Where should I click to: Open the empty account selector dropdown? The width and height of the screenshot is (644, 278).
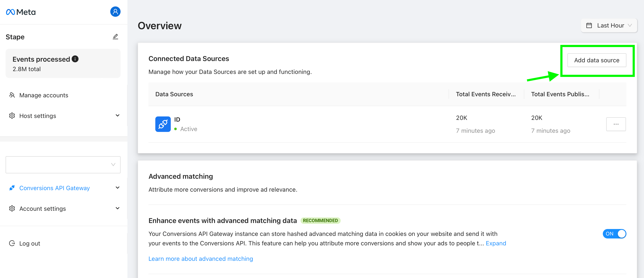pyautogui.click(x=63, y=165)
